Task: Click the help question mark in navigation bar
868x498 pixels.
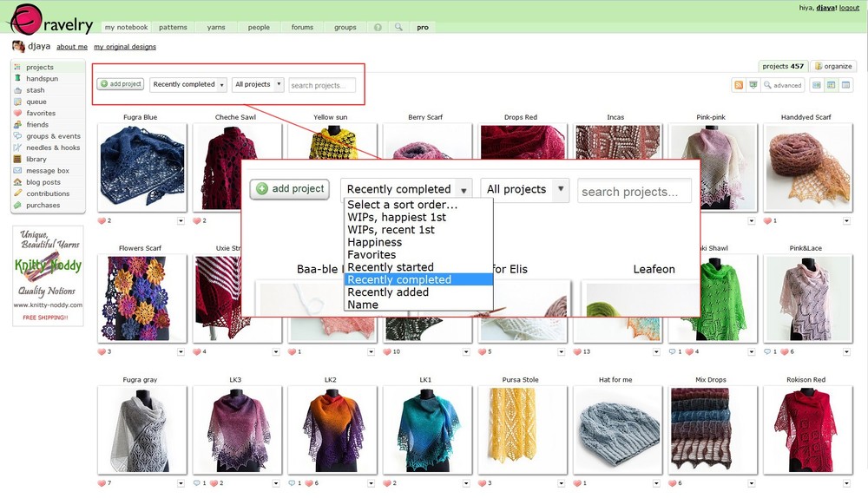Action: 378,28
